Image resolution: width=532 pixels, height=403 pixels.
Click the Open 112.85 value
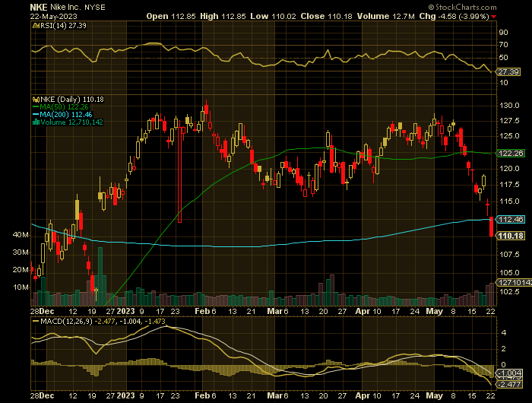click(171, 16)
